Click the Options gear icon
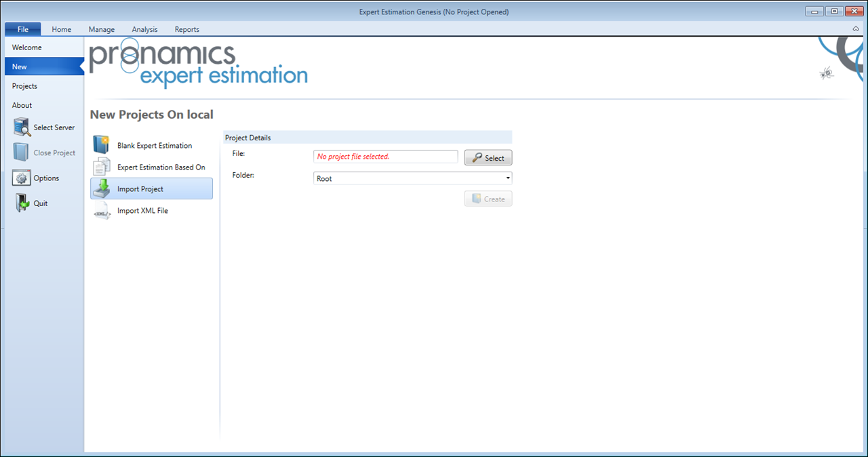Screen dimensions: 868x457 (x=22, y=178)
